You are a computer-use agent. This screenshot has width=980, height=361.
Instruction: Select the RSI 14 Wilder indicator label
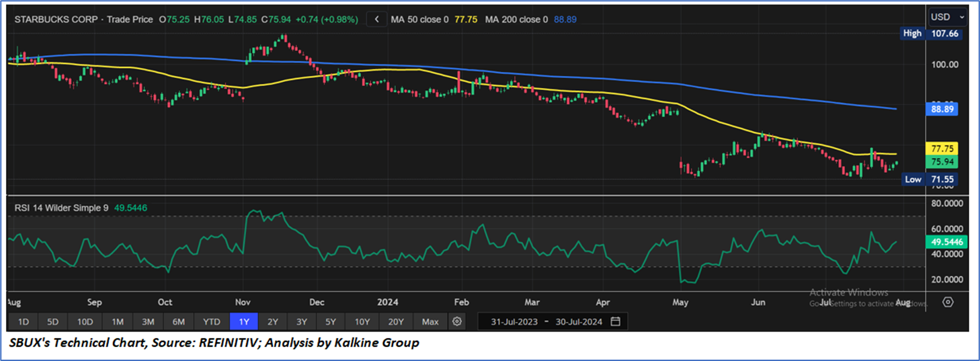click(x=63, y=208)
